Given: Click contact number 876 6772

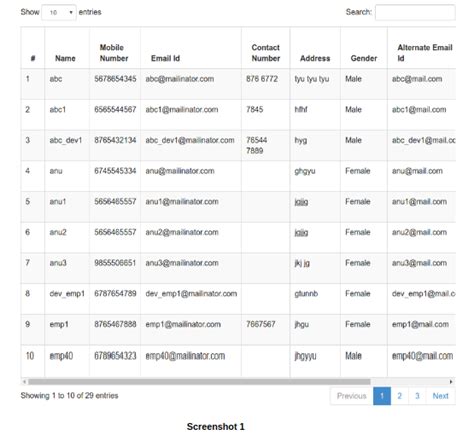Looking at the screenshot, I should coord(262,79).
